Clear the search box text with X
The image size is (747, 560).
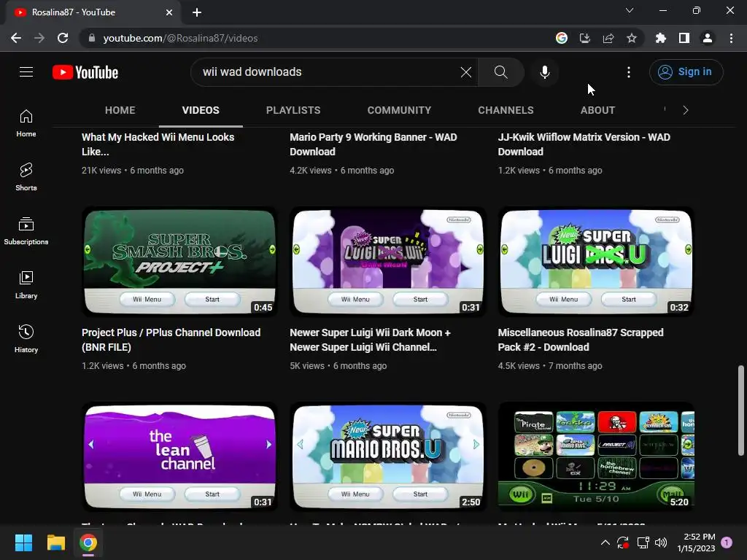pos(466,72)
